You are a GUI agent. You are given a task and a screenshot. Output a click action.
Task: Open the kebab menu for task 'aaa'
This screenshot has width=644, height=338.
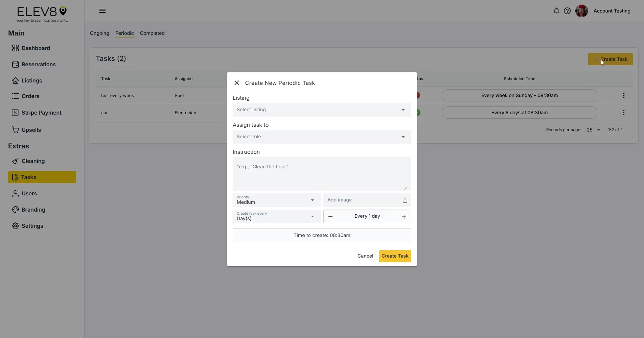[623, 113]
